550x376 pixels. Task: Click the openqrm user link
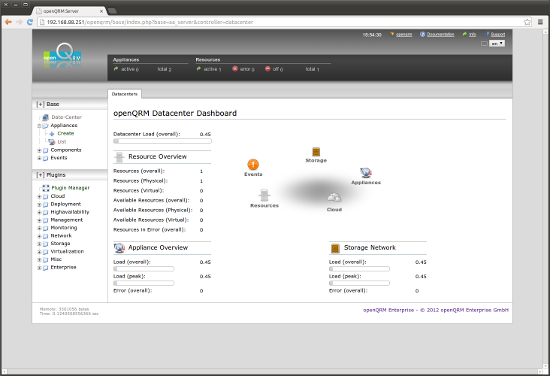click(404, 34)
